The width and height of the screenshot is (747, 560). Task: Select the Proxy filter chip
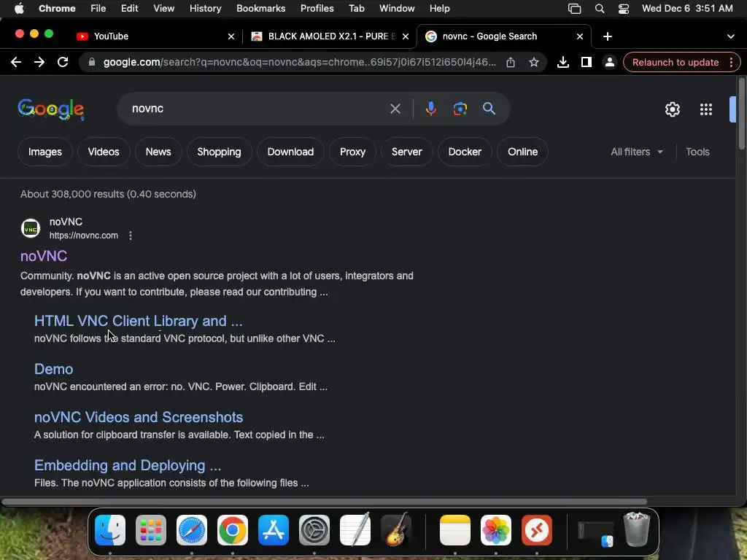coord(352,152)
